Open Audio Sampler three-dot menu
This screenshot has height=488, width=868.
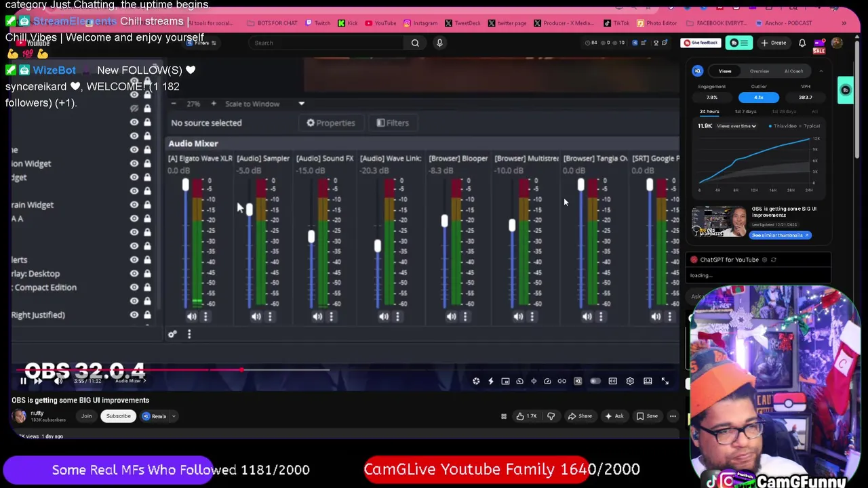coord(270,317)
